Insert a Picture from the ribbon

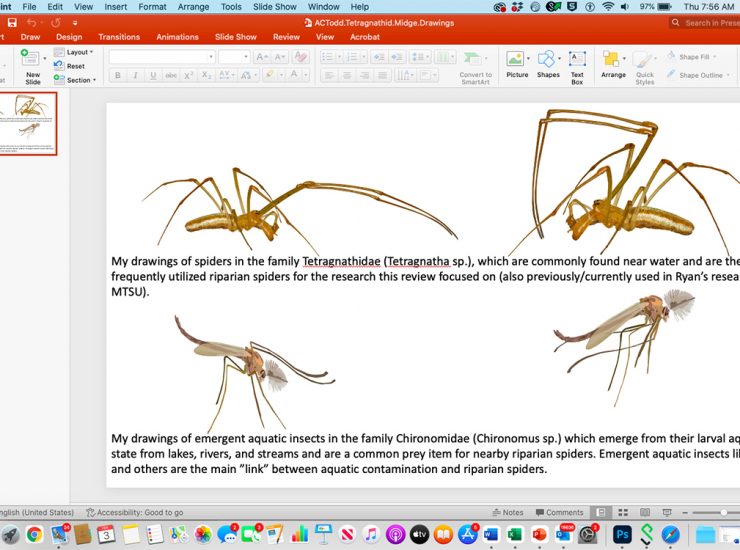[x=517, y=64]
